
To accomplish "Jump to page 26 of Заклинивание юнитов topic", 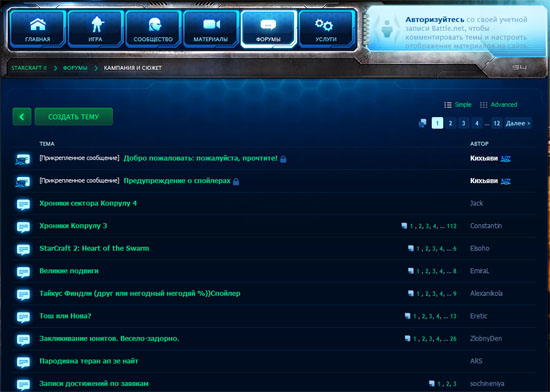I will pos(453,339).
